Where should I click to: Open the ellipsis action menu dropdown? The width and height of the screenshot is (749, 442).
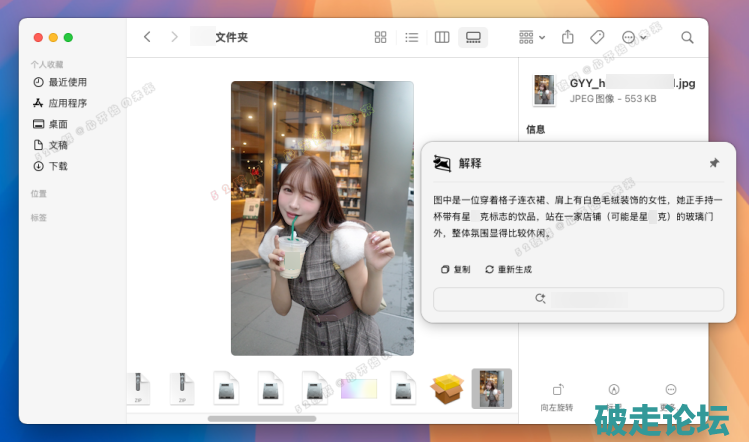(x=634, y=37)
